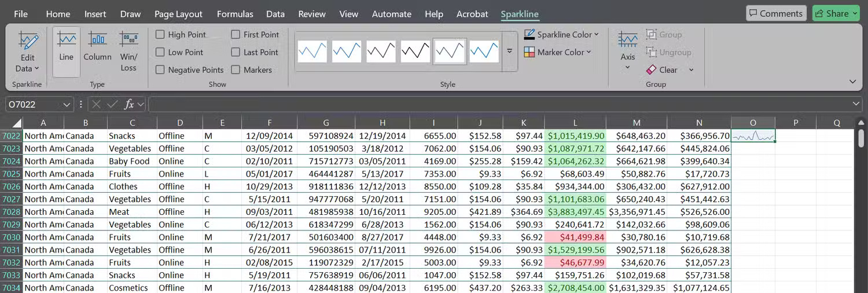The width and height of the screenshot is (868, 293).
Task: Enable the High Point checkbox
Action: point(160,35)
